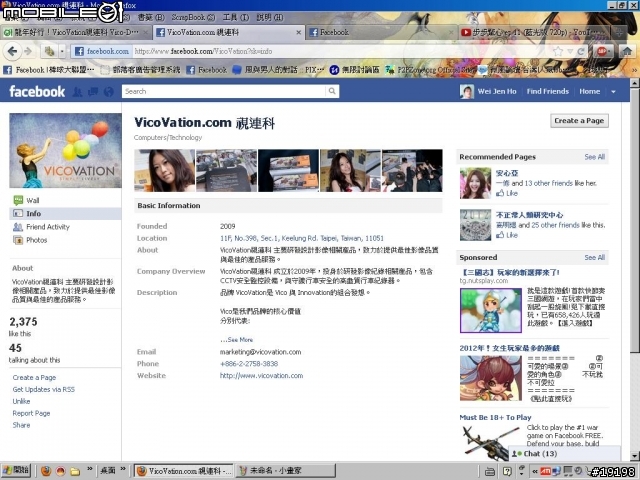The width and height of the screenshot is (640, 480).
Task: Click the Keelung Rd. location link
Action: [302, 238]
